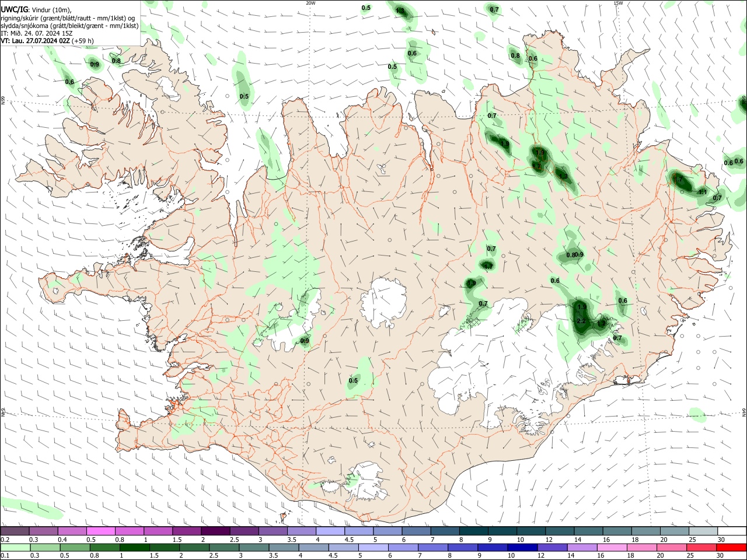Choose the navy blue 10 rain legend swatch
The height and width of the screenshot is (560, 747).
click(x=523, y=547)
